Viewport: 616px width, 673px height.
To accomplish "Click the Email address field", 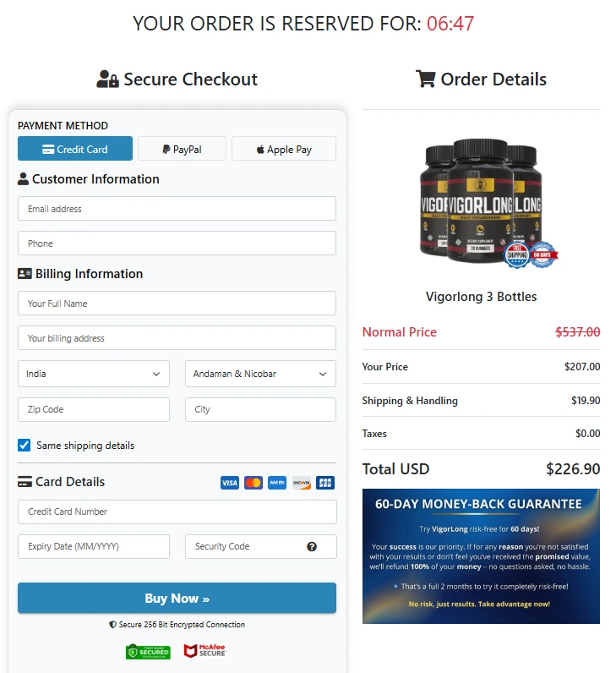I will tap(177, 209).
